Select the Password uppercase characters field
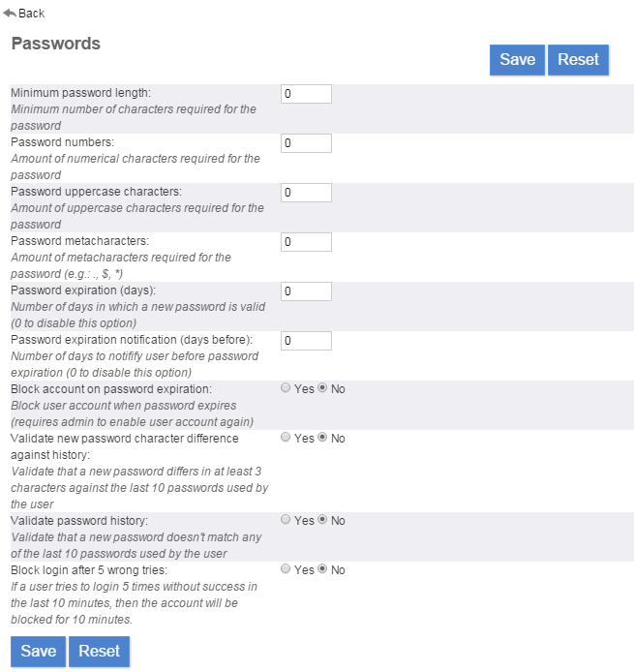This screenshot has height=672, width=634. tap(306, 193)
